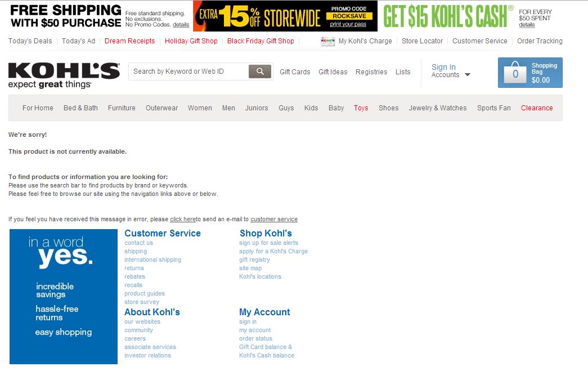Click the free shipping details link

click(181, 25)
